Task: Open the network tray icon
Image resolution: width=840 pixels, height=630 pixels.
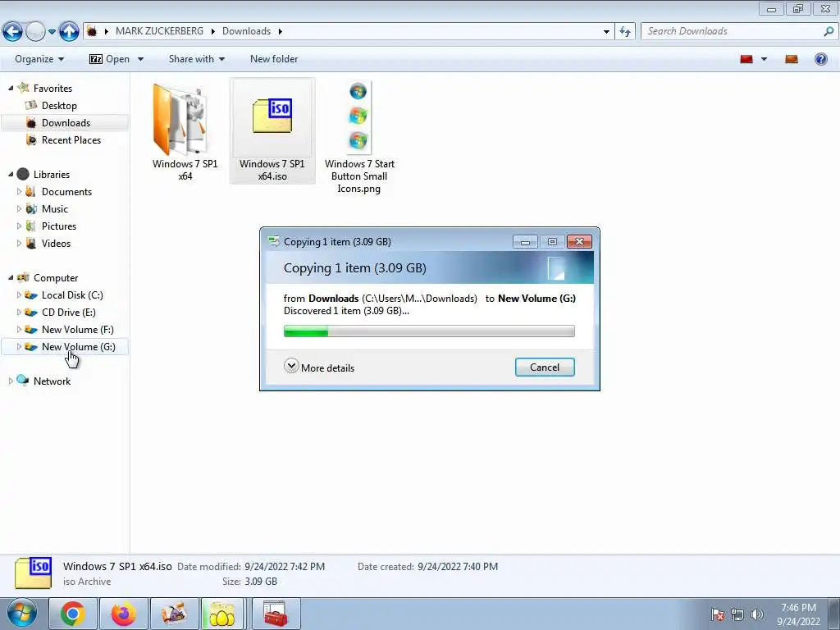Action: point(737,614)
